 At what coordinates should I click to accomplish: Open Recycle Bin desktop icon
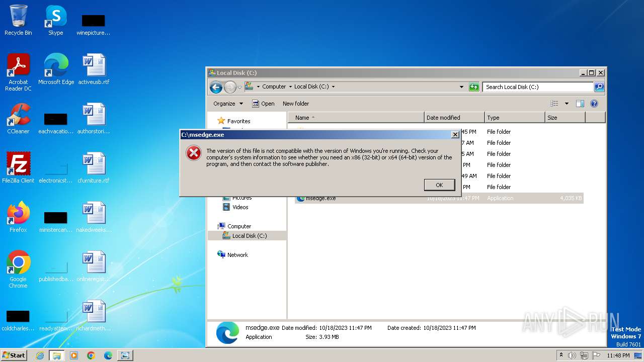pyautogui.click(x=18, y=21)
